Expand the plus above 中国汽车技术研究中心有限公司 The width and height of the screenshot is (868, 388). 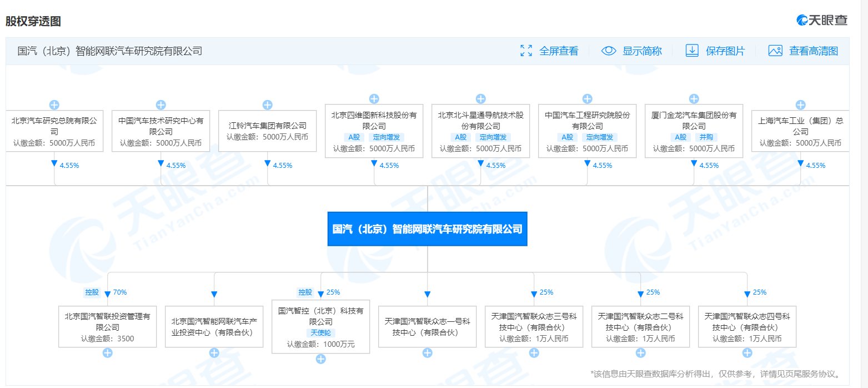(161, 105)
